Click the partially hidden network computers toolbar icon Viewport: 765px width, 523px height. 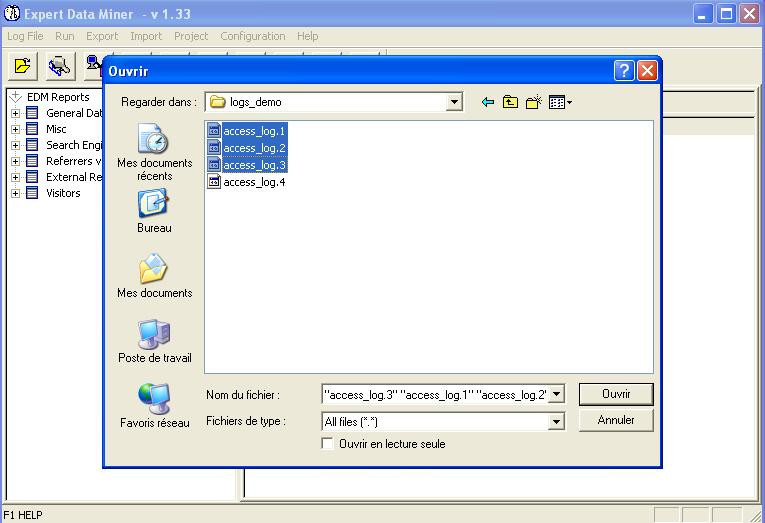click(93, 65)
